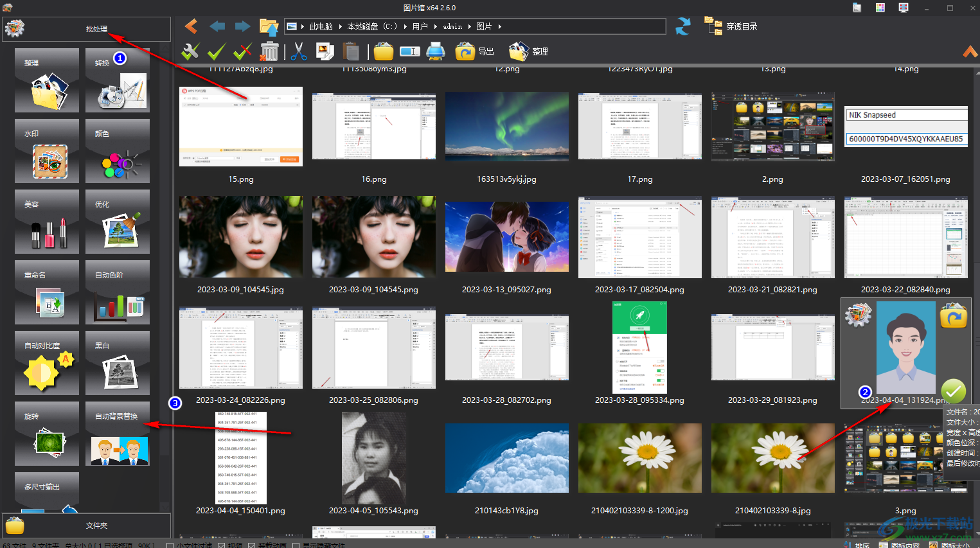Viewport: 980px width, 548px height.
Task: Expand the 批处理 panel header
Action: (87, 29)
